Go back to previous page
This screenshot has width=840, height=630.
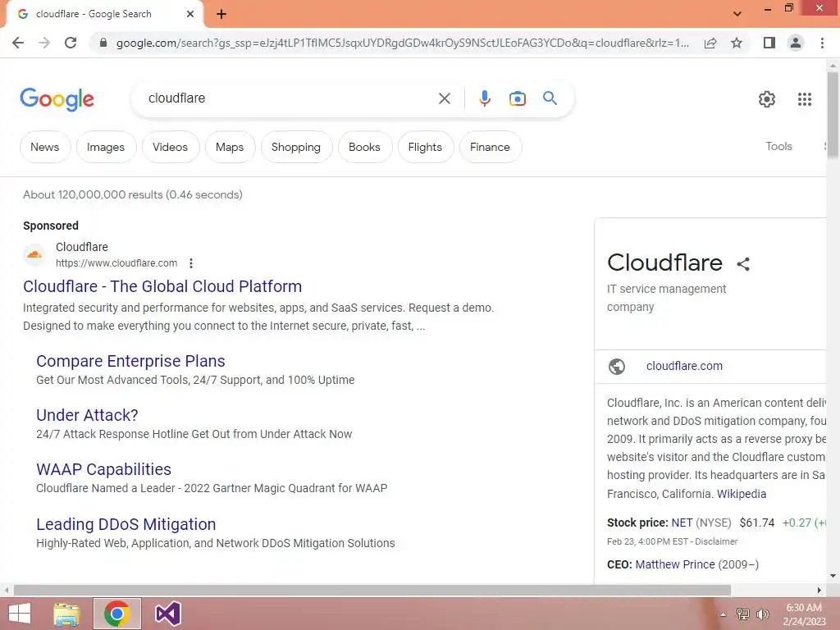pyautogui.click(x=18, y=43)
